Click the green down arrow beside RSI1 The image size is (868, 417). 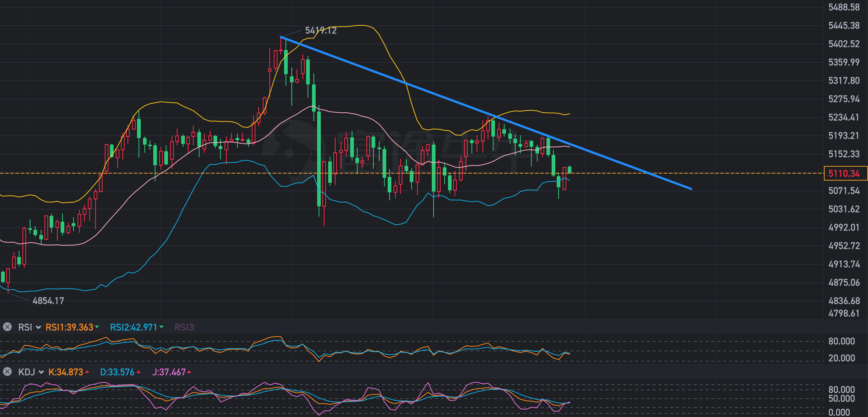pos(97,327)
